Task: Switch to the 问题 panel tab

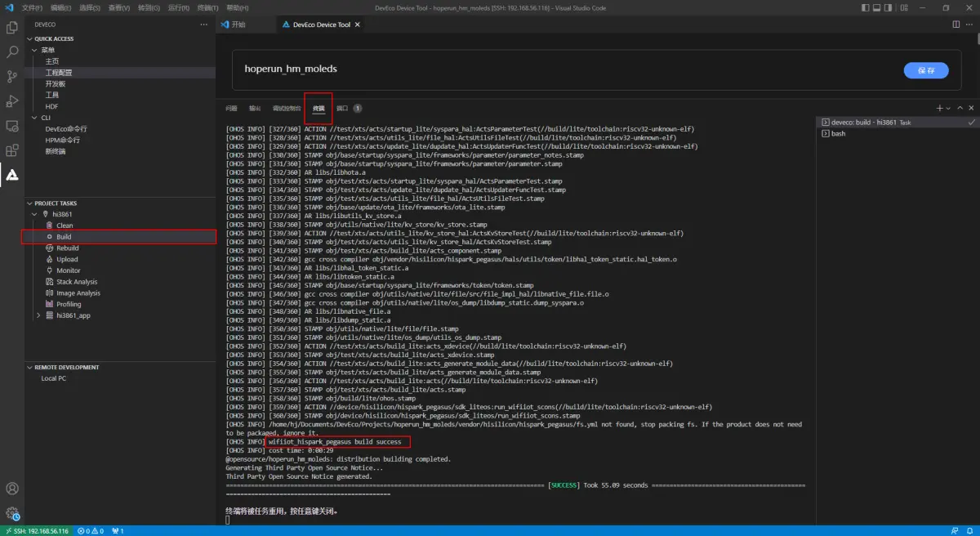Action: [231, 108]
